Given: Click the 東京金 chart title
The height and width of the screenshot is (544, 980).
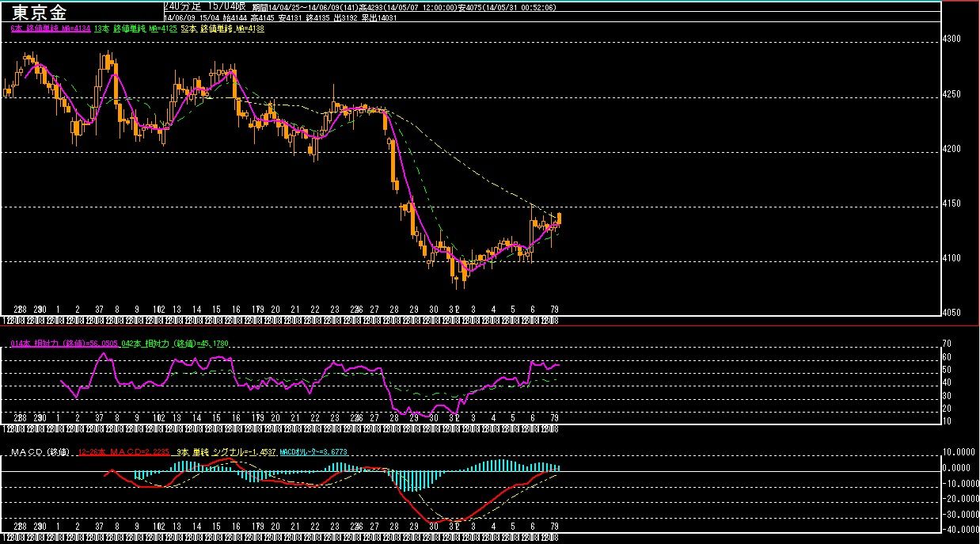Looking at the screenshot, I should click(x=40, y=12).
